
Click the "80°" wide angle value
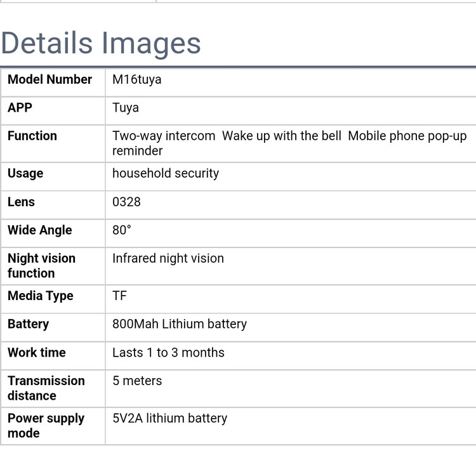[x=122, y=230]
